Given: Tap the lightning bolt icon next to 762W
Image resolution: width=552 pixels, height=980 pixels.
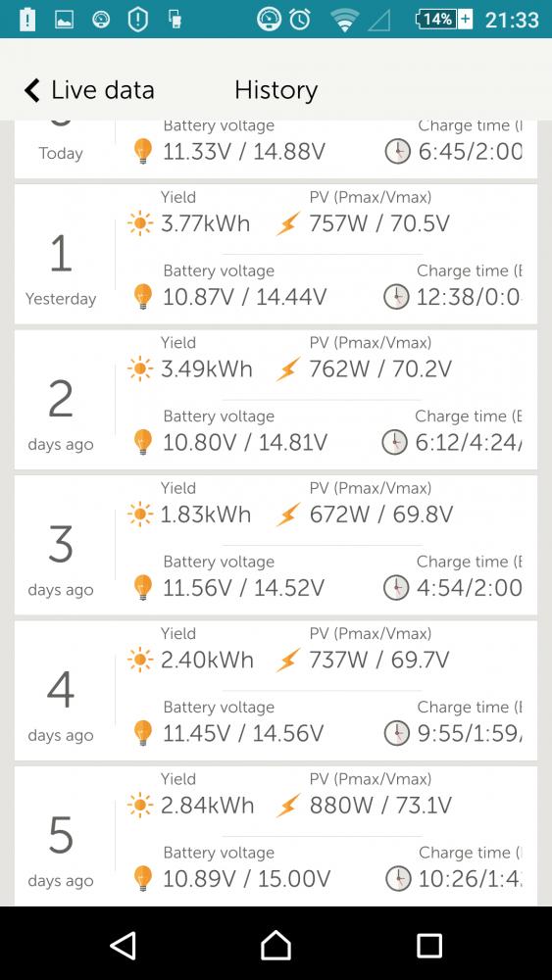Looking at the screenshot, I should coord(288,369).
